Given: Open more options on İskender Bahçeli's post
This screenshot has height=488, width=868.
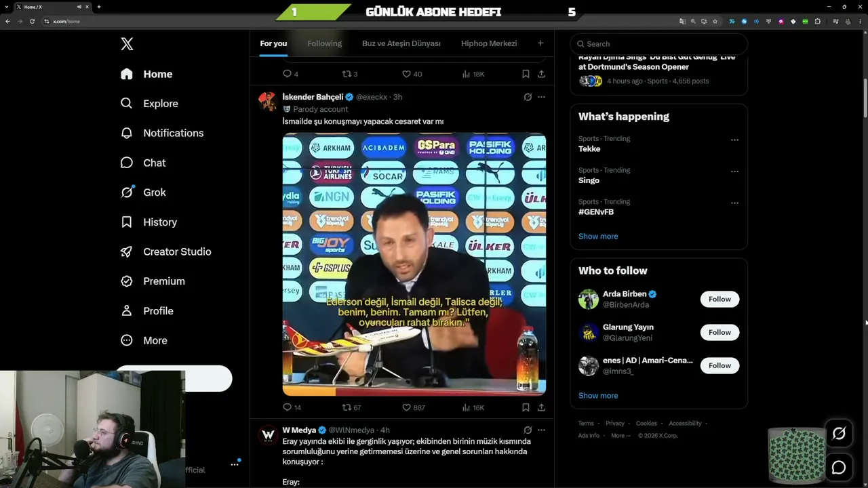Looking at the screenshot, I should 541,97.
